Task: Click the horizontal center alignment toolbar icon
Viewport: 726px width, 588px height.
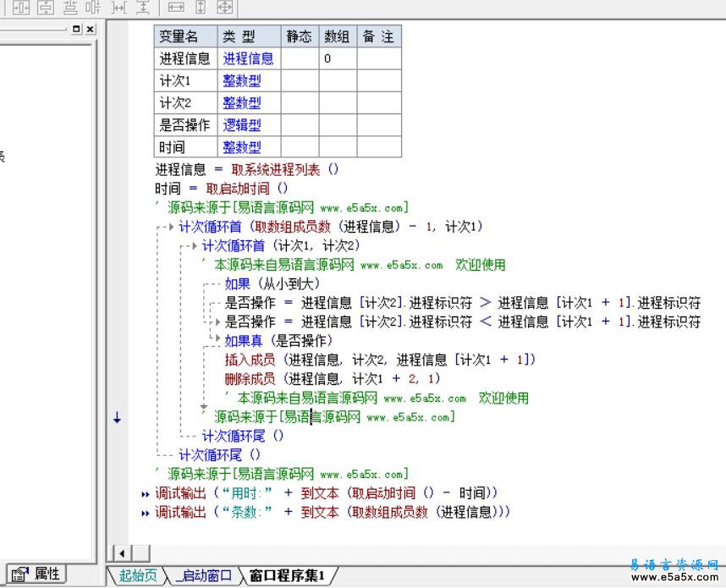Action: [x=21, y=8]
